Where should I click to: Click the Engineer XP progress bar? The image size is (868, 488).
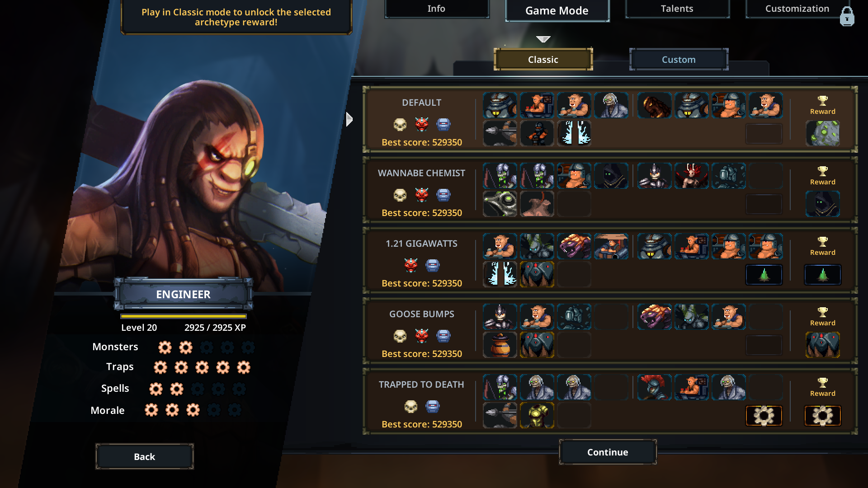coord(184,316)
